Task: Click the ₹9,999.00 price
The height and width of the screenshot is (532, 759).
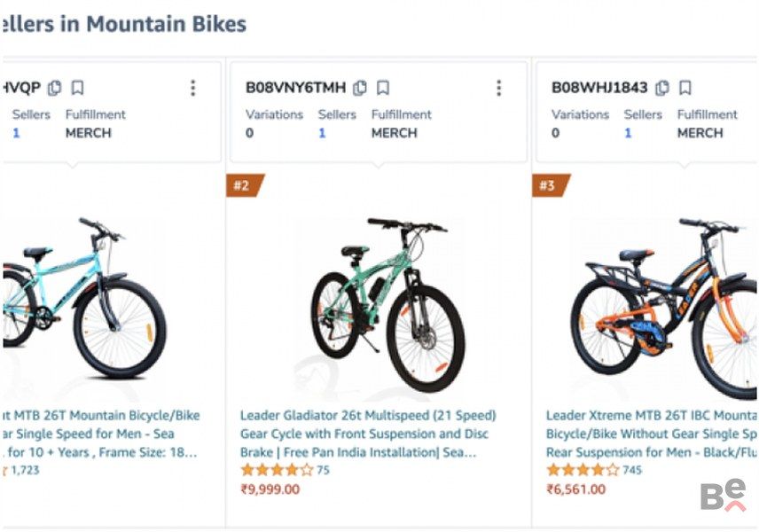Action: pos(270,489)
